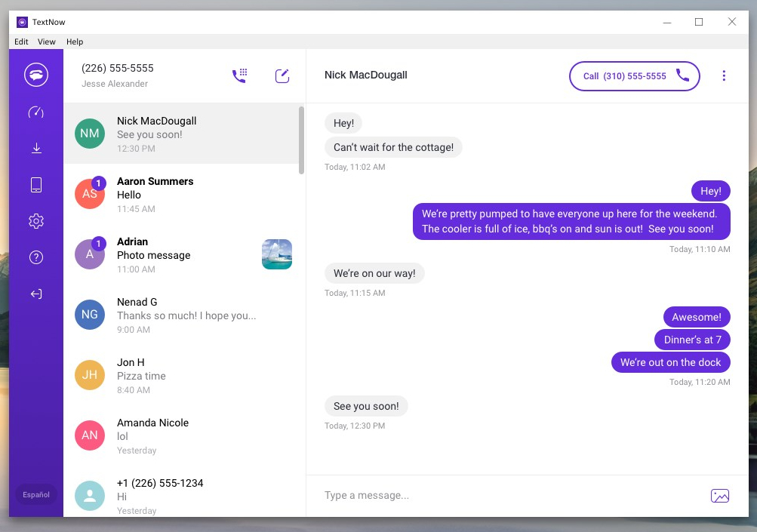Click the download icon in the sidebar

[35, 148]
